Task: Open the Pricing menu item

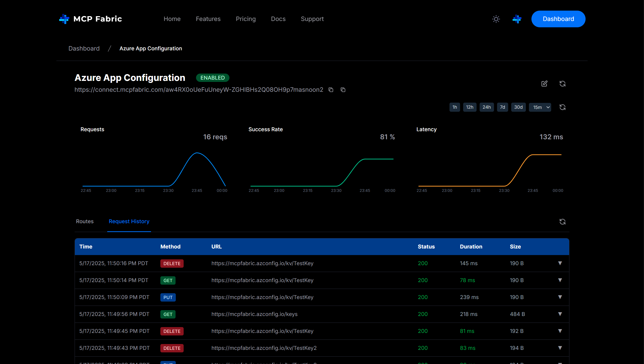Action: coord(246,19)
